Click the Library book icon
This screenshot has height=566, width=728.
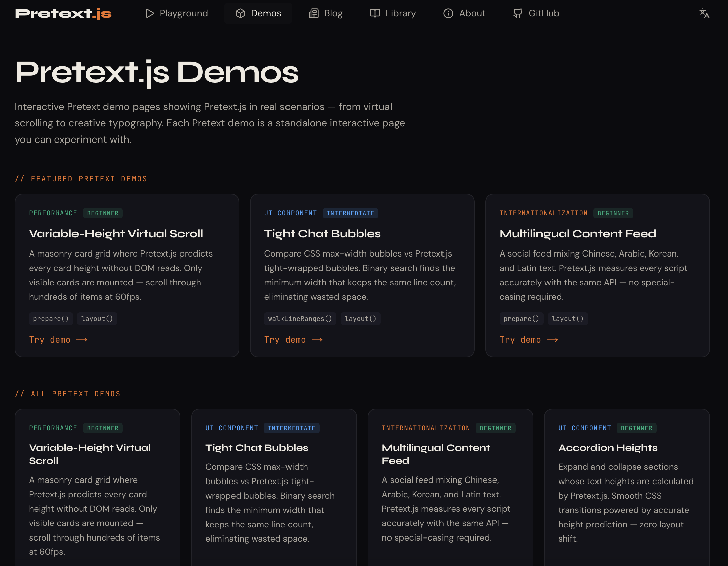coord(375,13)
